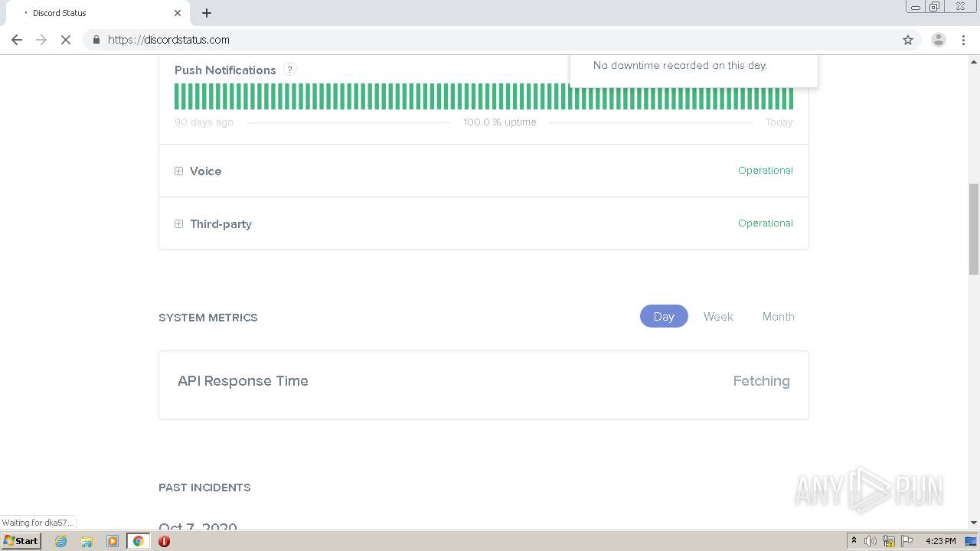View site security lock info
Screen dimensions: 980x551
pos(96,40)
